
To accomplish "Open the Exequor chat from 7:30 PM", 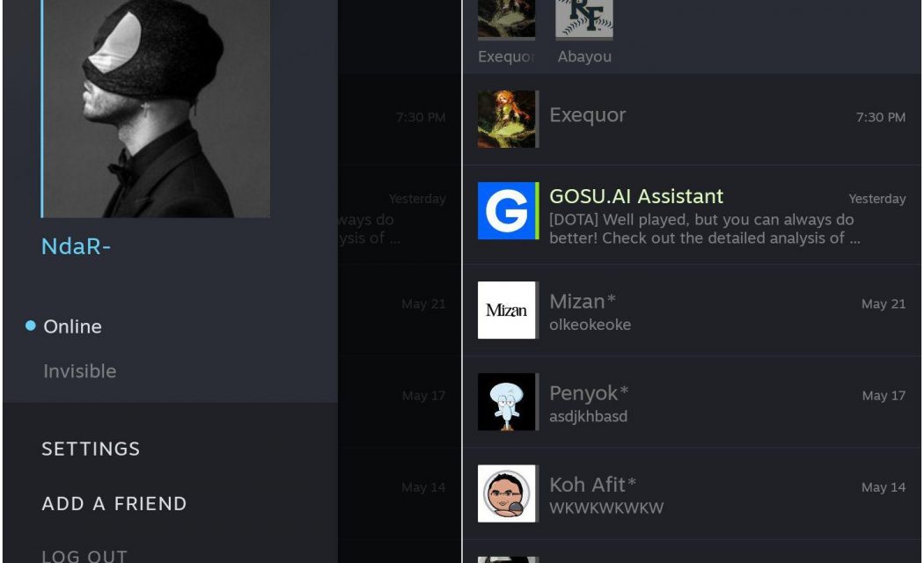I will pos(692,119).
